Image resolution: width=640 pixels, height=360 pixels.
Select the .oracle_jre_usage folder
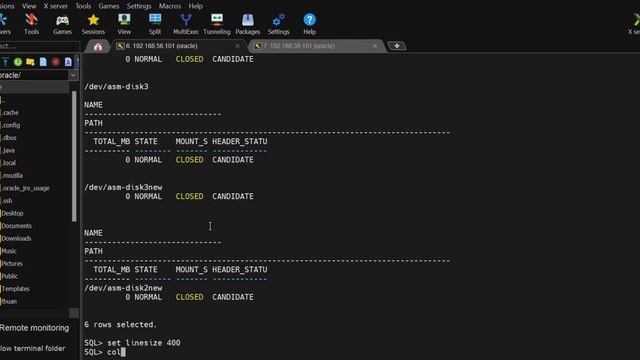click(x=25, y=188)
